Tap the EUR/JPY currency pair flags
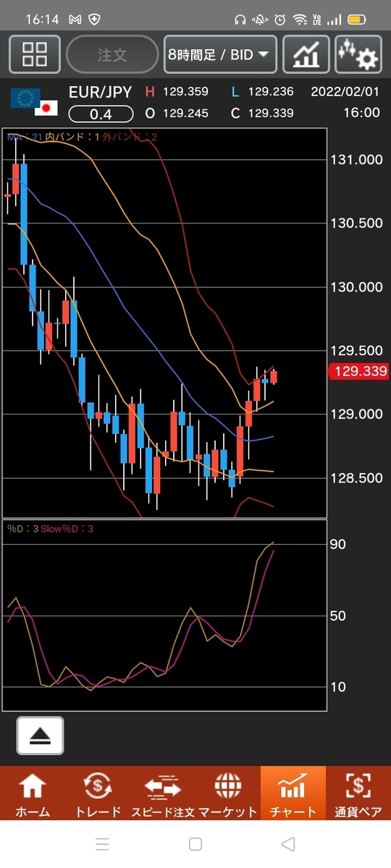 coord(34,103)
